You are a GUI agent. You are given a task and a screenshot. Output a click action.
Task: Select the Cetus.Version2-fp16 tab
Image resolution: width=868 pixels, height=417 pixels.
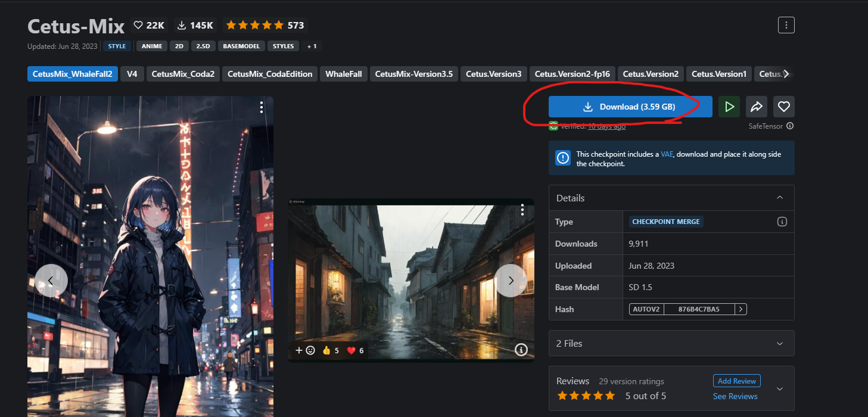point(573,74)
